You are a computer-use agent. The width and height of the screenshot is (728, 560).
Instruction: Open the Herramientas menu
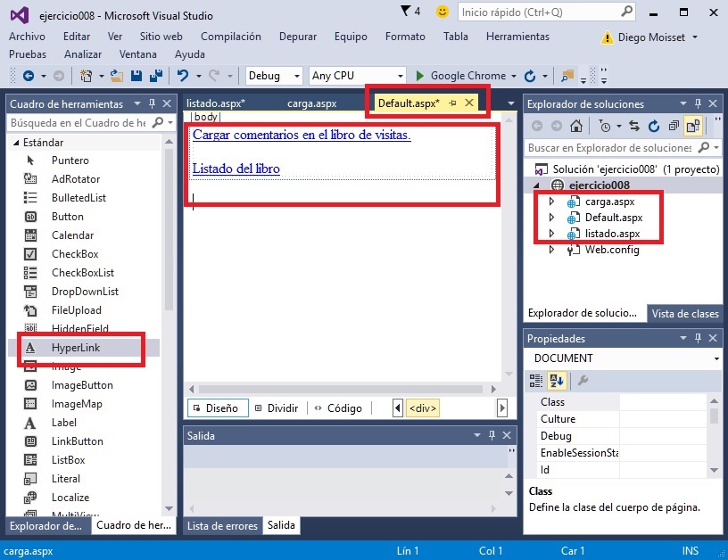click(517, 37)
